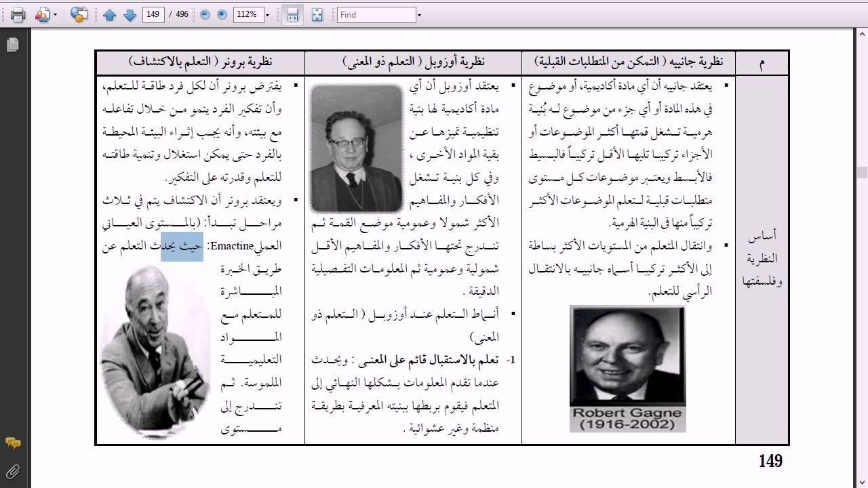
Task: Click header 'نظرية أوزوبل ( التعلم ذو المعنى )'
Action: [413, 62]
